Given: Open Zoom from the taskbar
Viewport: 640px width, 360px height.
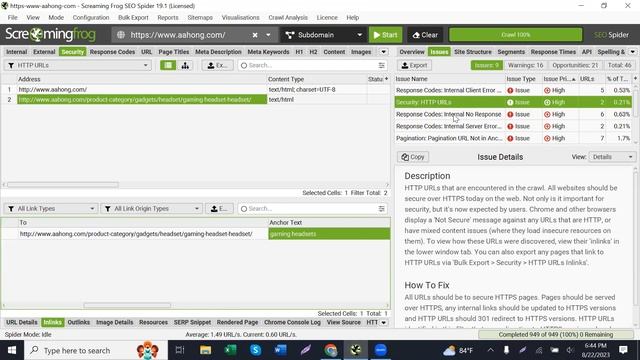Looking at the screenshot, I should [381, 350].
